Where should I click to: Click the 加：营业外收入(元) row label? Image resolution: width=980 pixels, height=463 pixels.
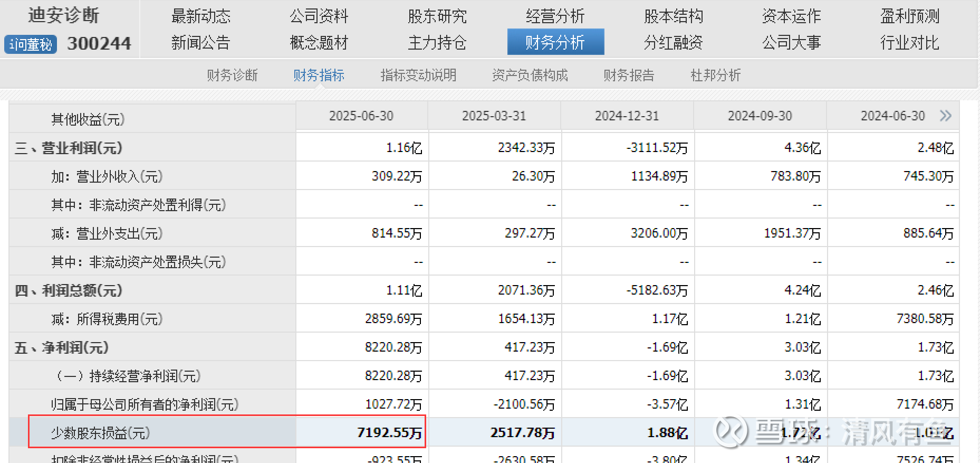tap(107, 176)
